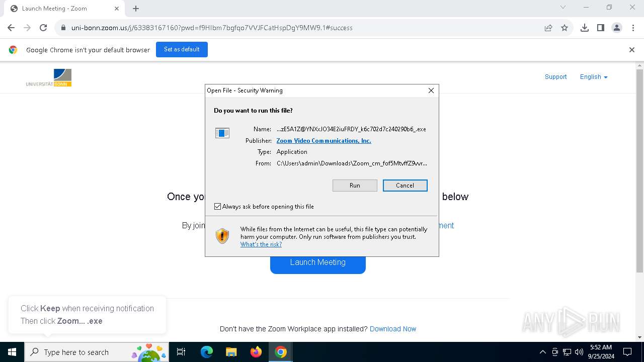Viewport: 644px width, 362px height.
Task: Select the Launch Meeting - Zoom tab
Action: point(64,9)
